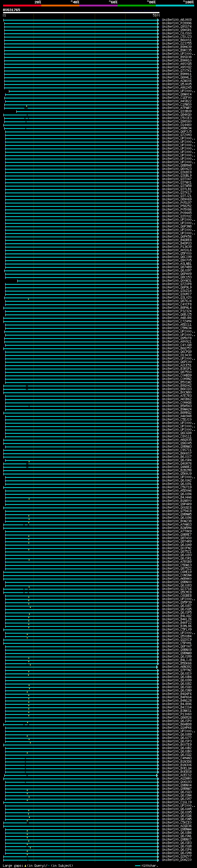Click alignment bar for UniRef100_Q33BU9
The width and height of the screenshot is (197, 868).
tap(87, 111)
